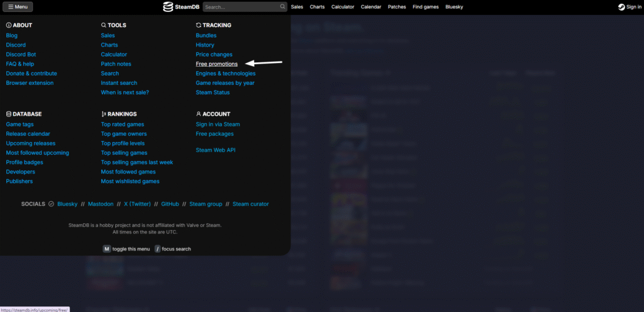Open Bundles under Tracking

click(206, 36)
